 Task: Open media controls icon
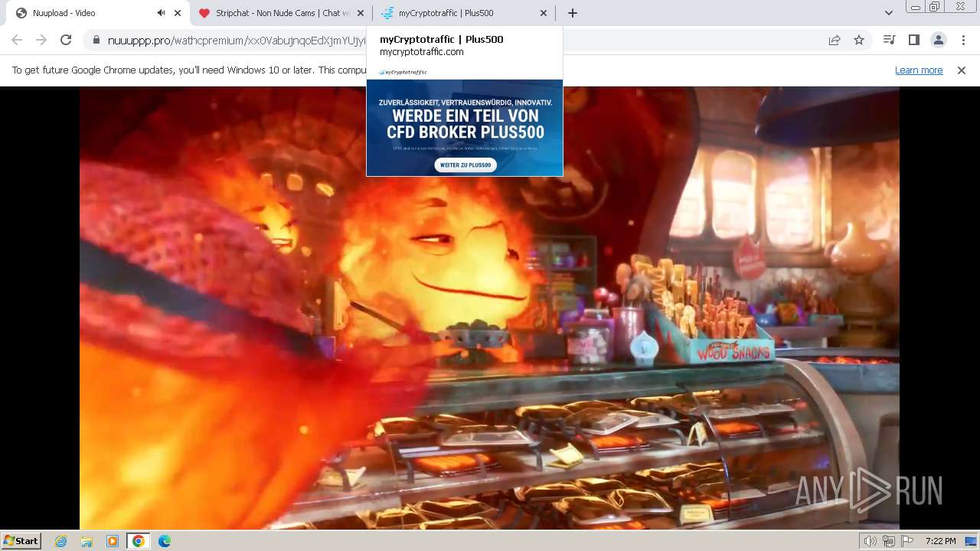point(889,40)
